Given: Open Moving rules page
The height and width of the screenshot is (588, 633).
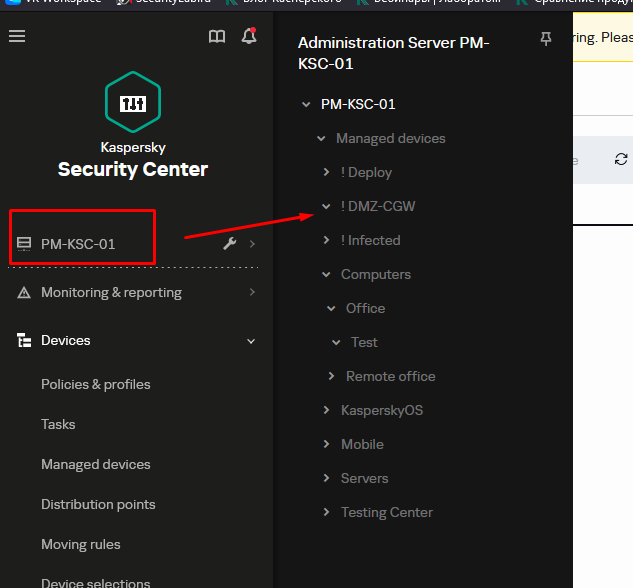Looking at the screenshot, I should tap(81, 544).
